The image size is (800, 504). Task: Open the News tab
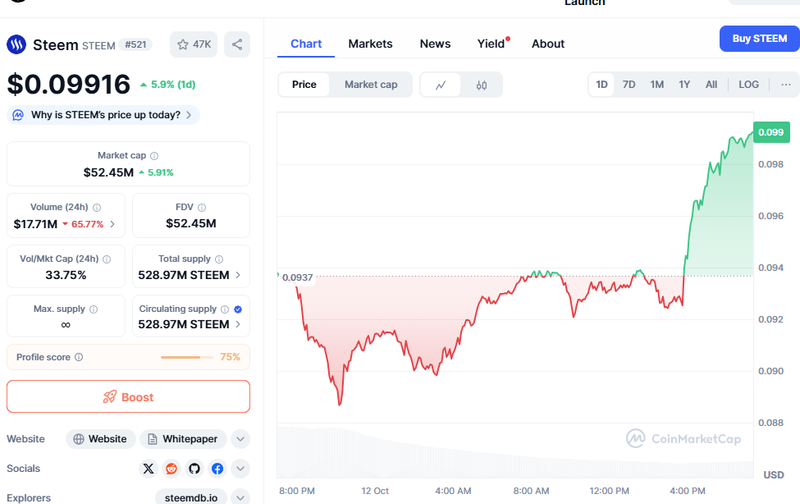coord(435,44)
